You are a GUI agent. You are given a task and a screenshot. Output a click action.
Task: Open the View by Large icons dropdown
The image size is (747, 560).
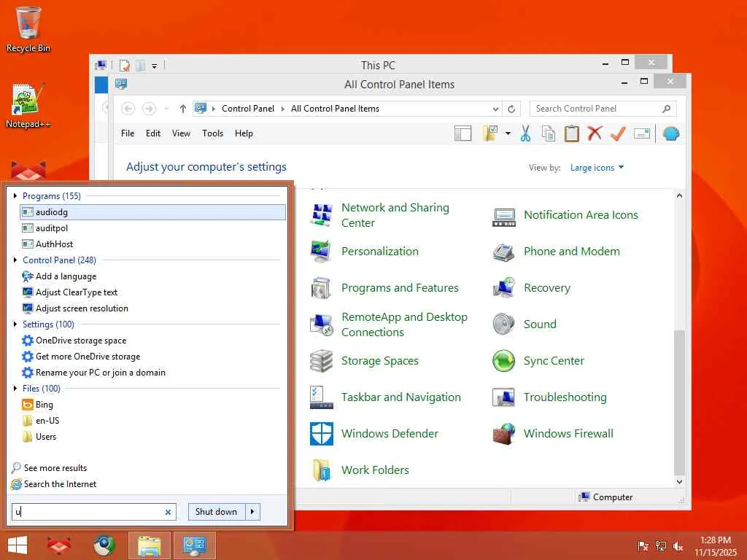coord(597,168)
